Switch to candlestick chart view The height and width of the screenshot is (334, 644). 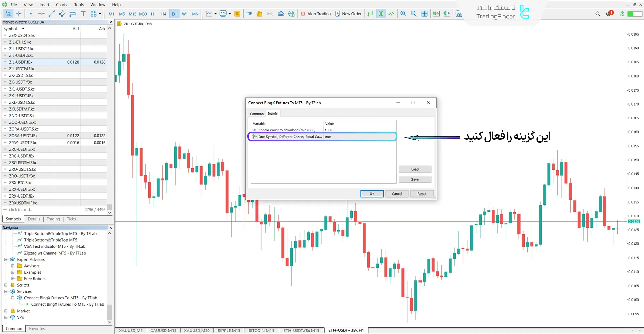[x=381, y=14]
